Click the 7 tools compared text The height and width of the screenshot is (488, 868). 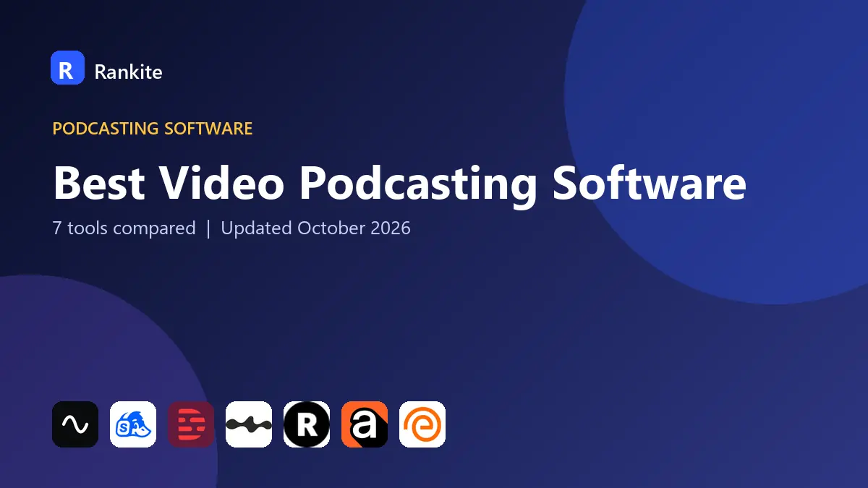(124, 228)
